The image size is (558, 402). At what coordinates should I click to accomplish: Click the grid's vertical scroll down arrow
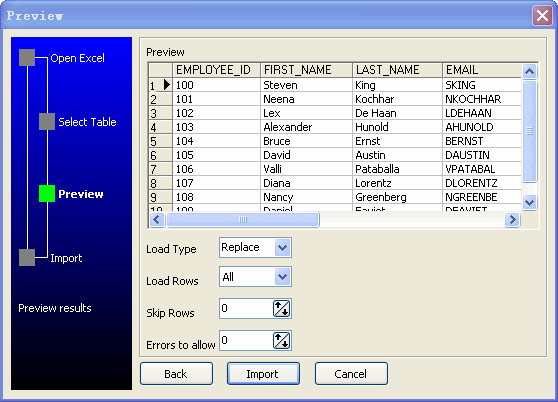[x=530, y=203]
